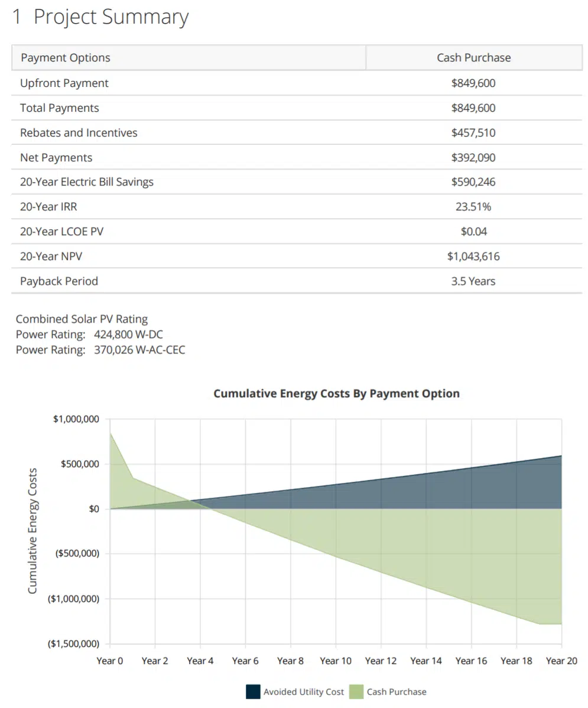This screenshot has width=588, height=708.
Task: Select the Cash Purchase column header
Action: tap(473, 58)
